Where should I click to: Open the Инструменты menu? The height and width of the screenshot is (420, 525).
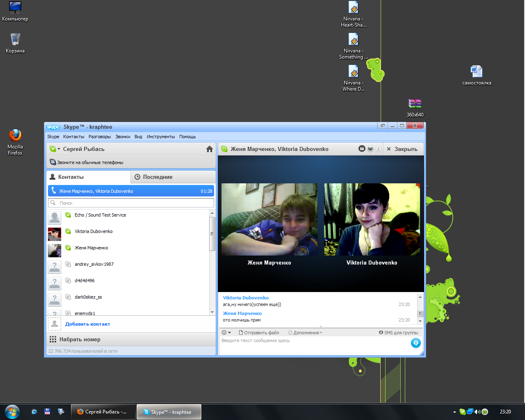[x=161, y=137]
